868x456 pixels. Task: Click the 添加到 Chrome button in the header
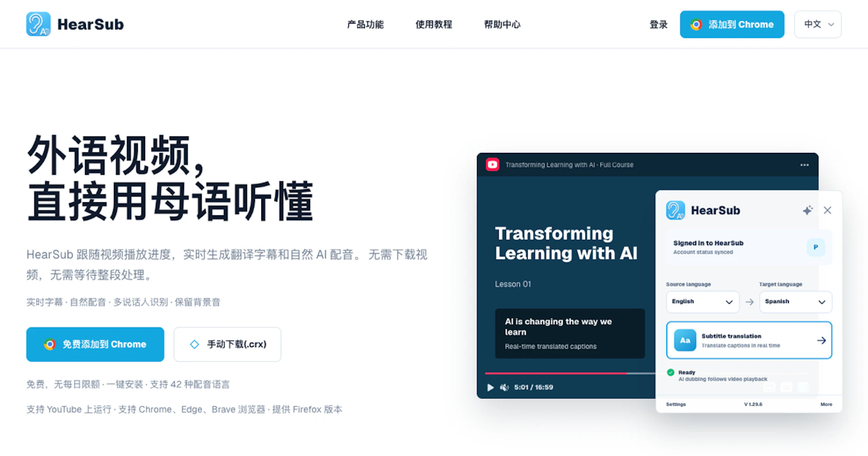(732, 24)
